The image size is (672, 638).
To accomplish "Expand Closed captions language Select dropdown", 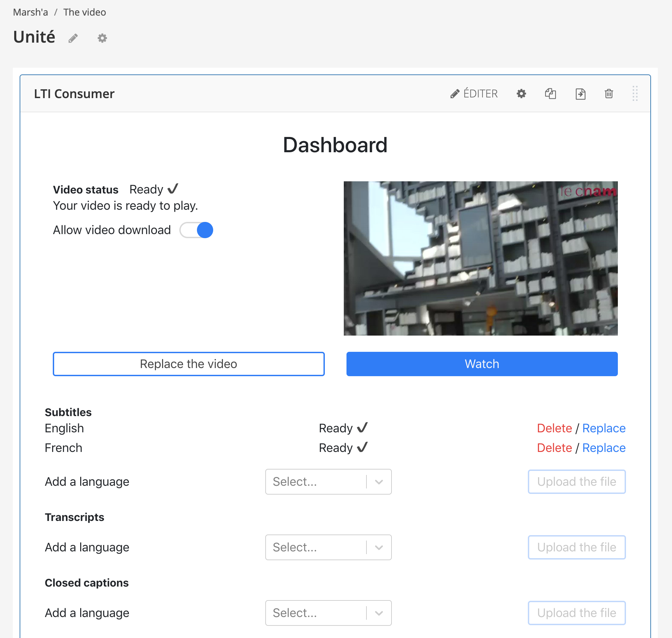I will click(x=328, y=613).
